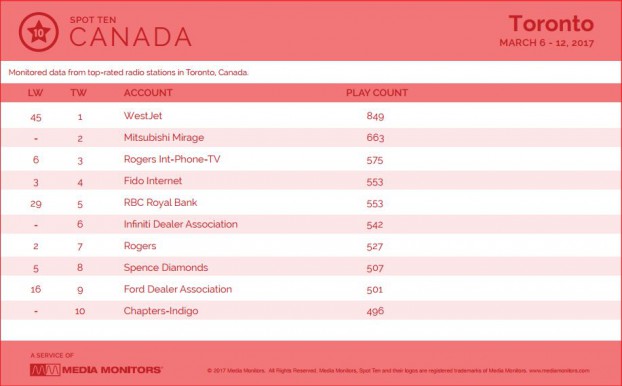622x386 pixels.
Task: Click Rogers Int-Phone-TV account name
Action: coord(172,159)
